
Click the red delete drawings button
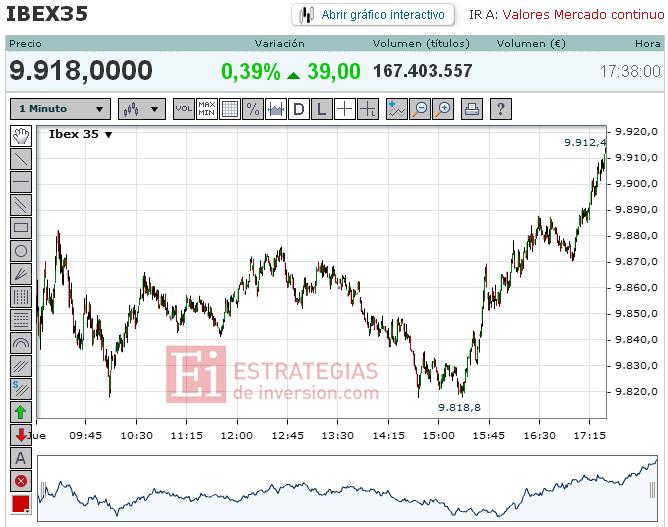[20, 481]
